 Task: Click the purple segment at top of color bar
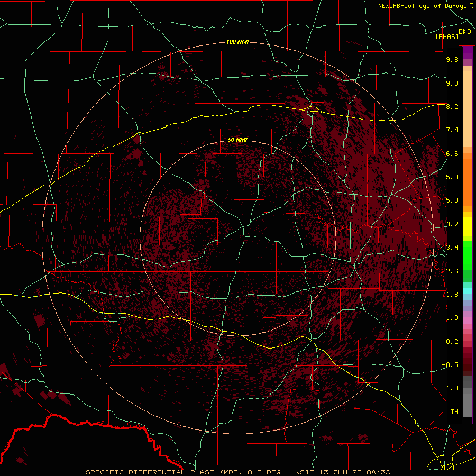467,53
